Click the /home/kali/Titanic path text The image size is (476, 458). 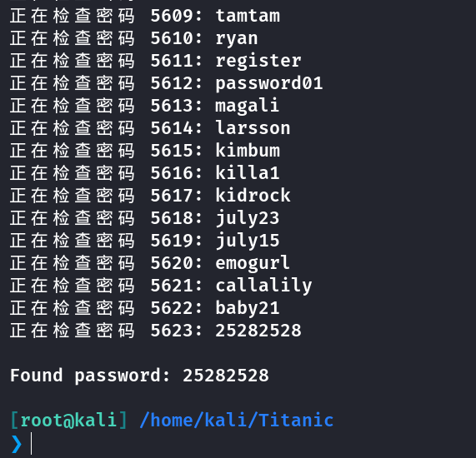(x=237, y=421)
